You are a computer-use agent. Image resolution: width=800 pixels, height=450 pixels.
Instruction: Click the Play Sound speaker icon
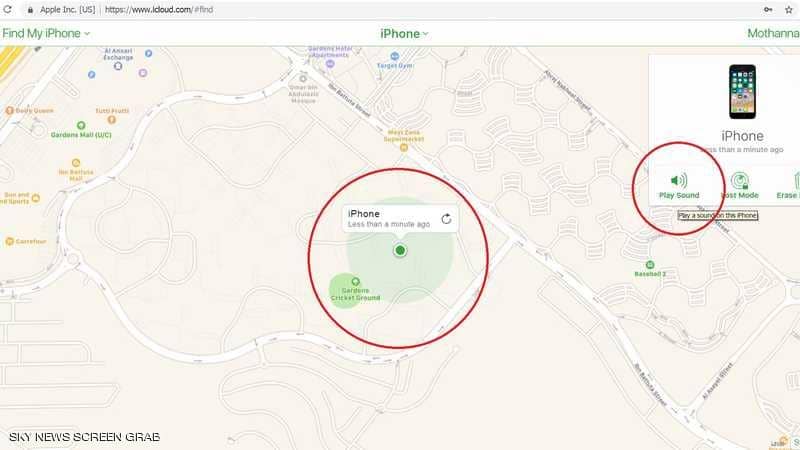[x=679, y=180]
